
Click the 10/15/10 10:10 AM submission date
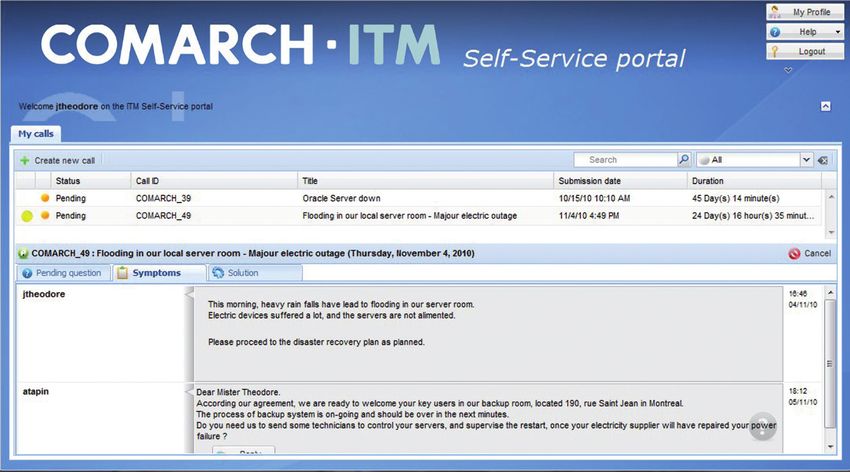(x=594, y=198)
